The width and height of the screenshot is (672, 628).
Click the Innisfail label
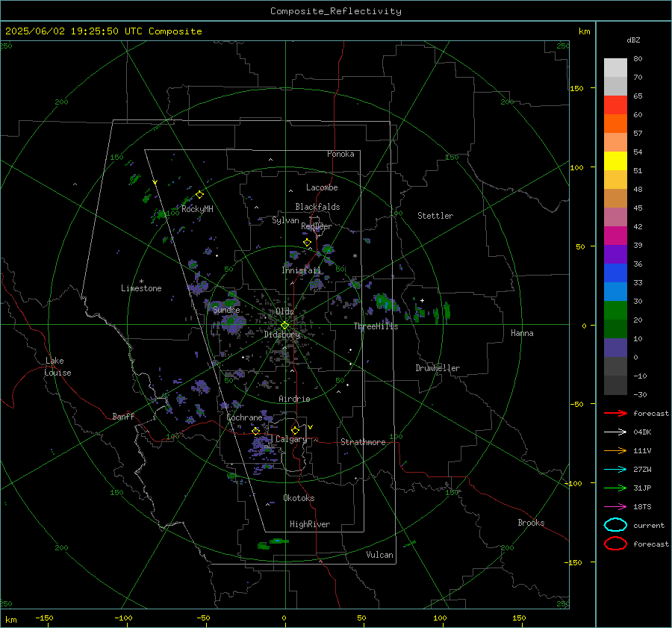click(x=301, y=270)
